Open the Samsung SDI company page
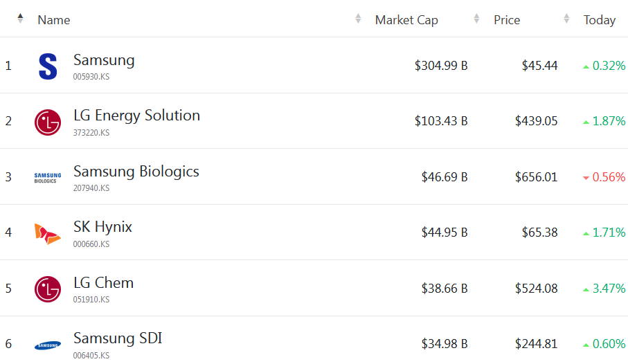 118,338
